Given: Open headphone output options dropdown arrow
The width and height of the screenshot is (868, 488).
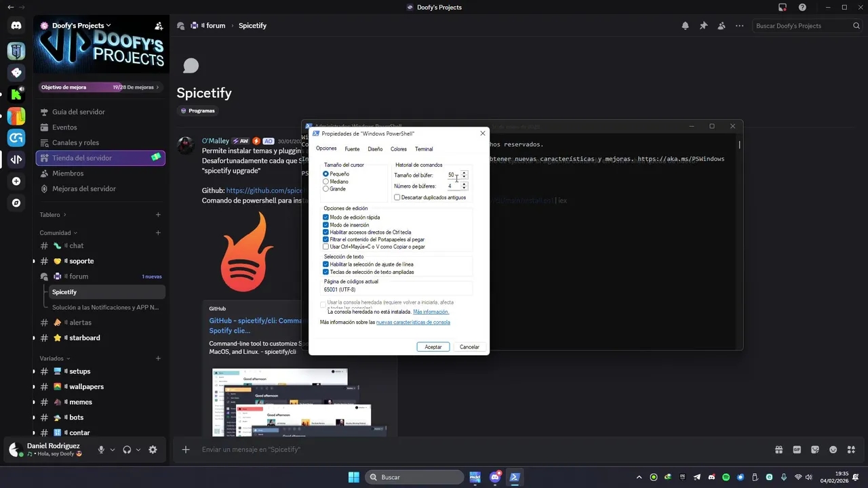Looking at the screenshot, I should [138, 449].
